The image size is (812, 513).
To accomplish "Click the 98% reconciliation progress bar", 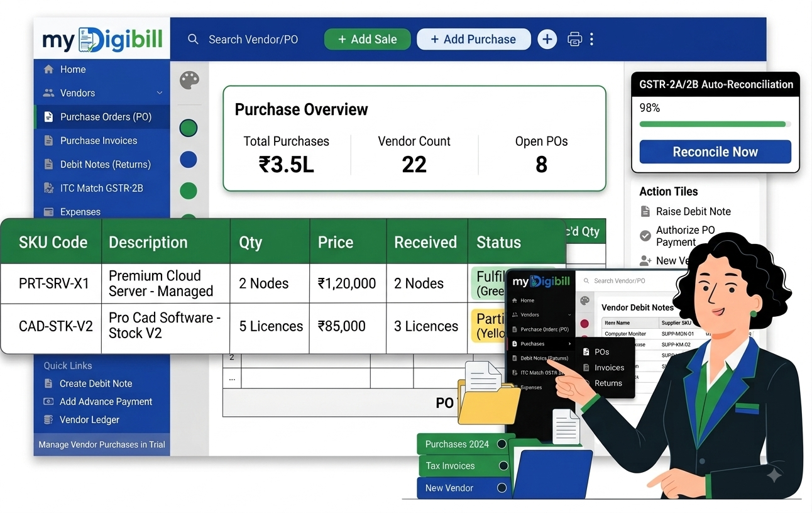I will pos(715,124).
